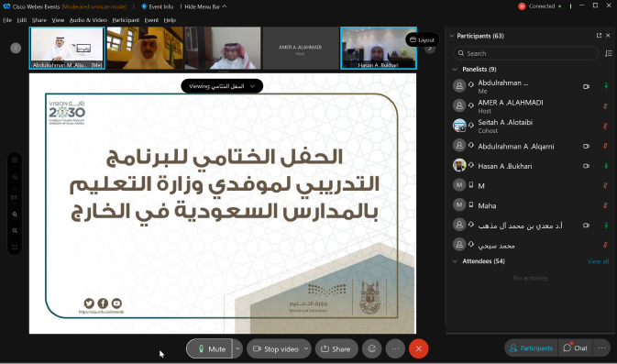Click YouTube icon on the slide

pyautogui.click(x=116, y=303)
